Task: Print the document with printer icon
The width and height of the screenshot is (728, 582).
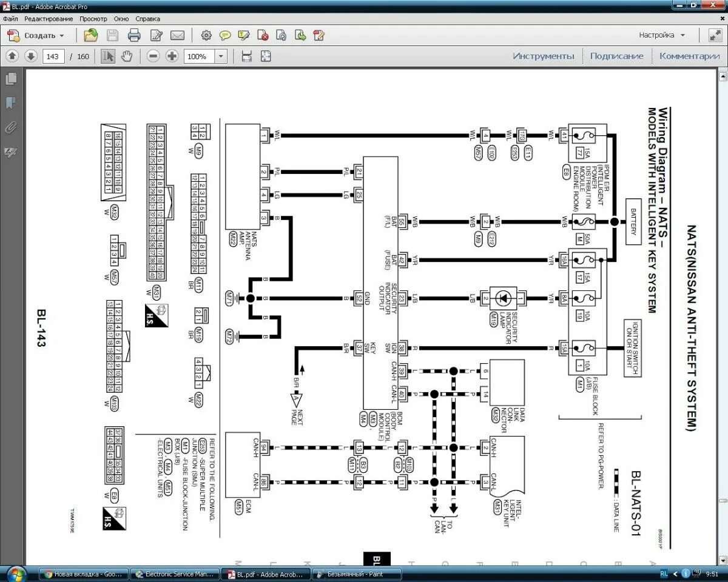Action: (x=134, y=35)
